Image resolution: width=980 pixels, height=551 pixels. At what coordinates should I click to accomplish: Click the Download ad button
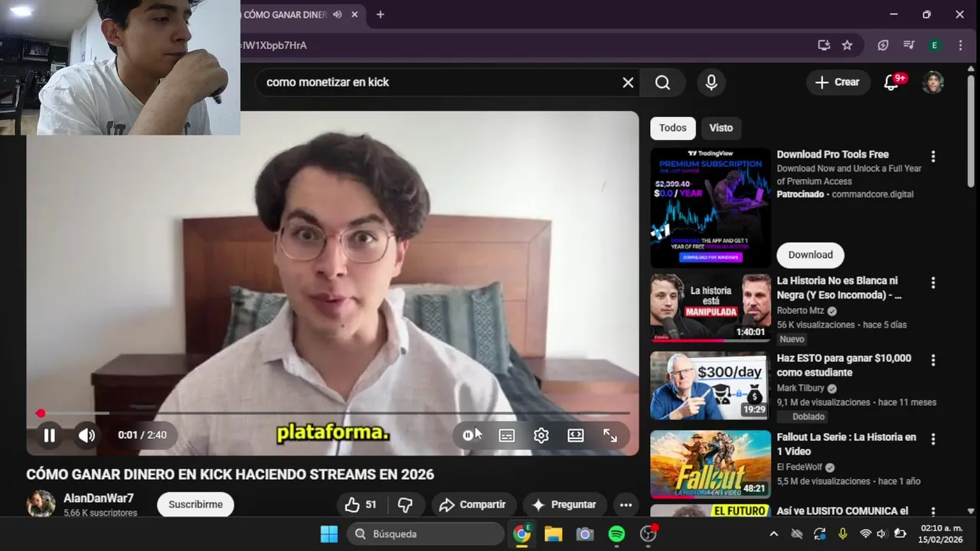811,255
